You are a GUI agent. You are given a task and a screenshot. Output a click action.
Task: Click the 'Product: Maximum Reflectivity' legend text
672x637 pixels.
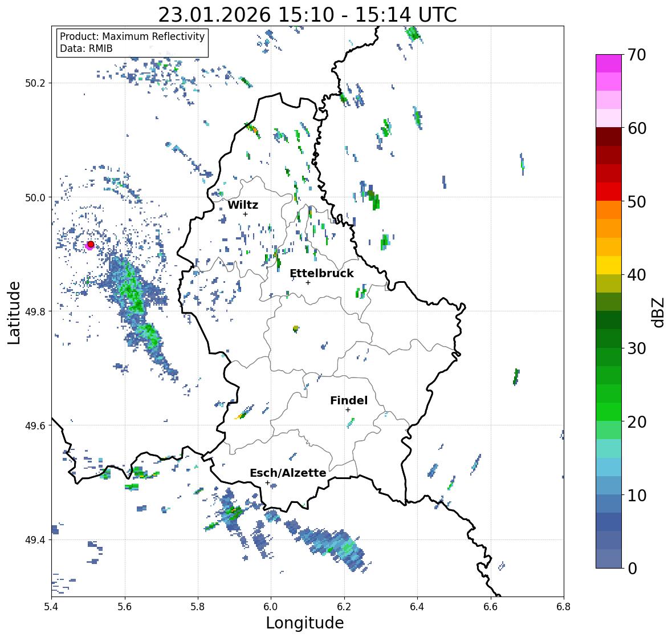click(132, 36)
